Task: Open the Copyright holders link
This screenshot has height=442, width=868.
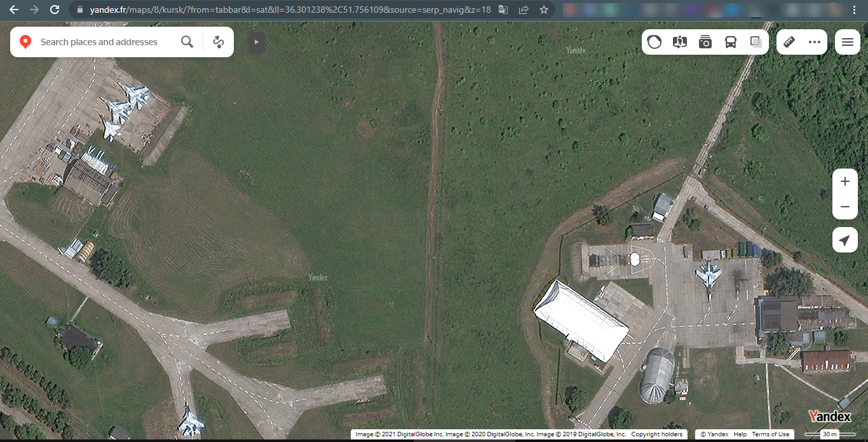Action: [x=656, y=434]
